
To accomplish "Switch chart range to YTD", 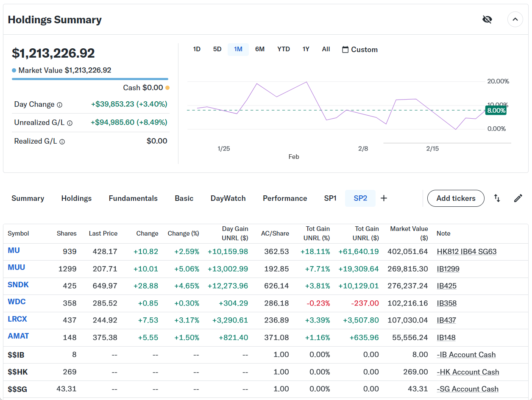I will pyautogui.click(x=284, y=49).
